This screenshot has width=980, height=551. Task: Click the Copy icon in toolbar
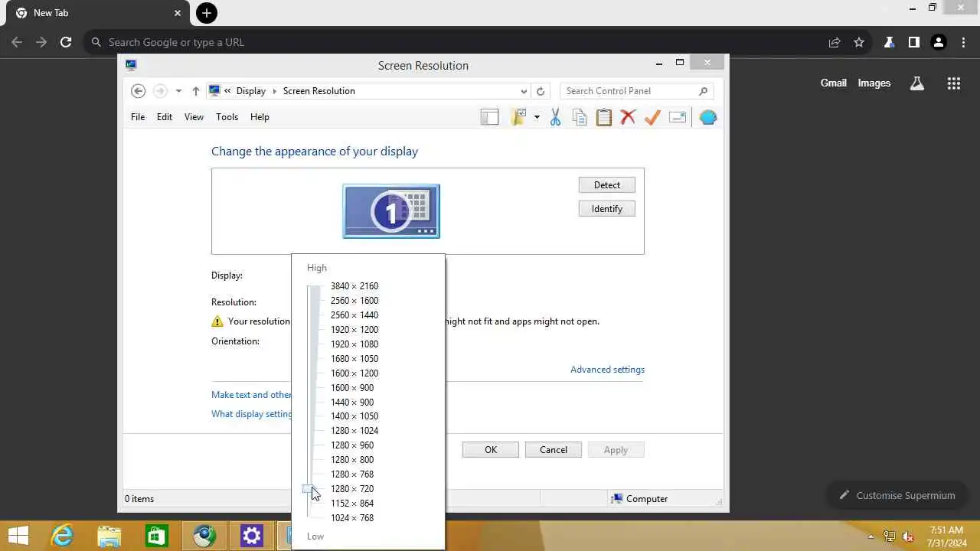(x=580, y=117)
